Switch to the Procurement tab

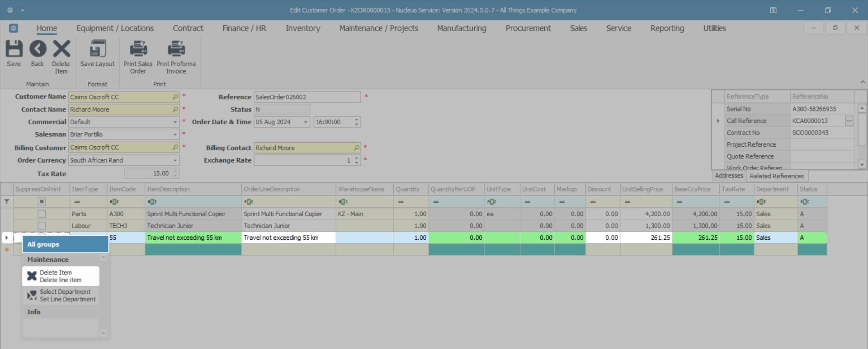(x=528, y=28)
